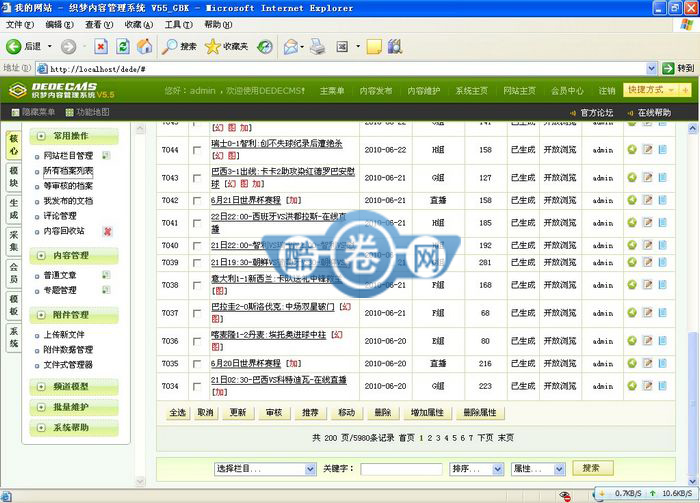Check the checkbox for row 7041
Screen dimensions: 700x503
click(x=197, y=223)
